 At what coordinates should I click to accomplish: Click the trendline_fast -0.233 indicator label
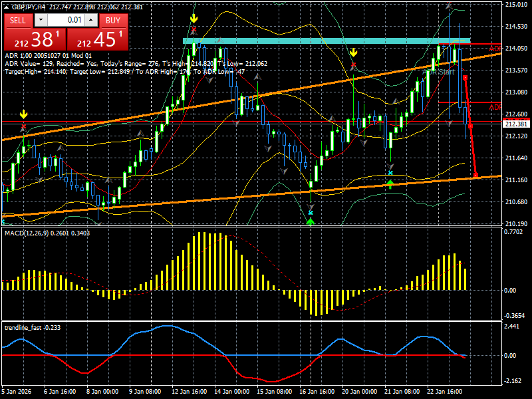point(32,327)
